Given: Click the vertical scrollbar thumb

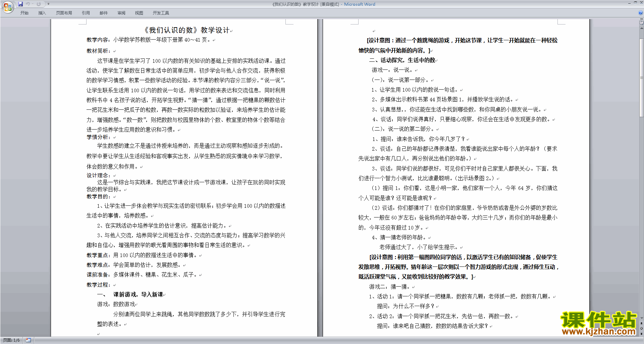Looking at the screenshot, I should (642, 78).
